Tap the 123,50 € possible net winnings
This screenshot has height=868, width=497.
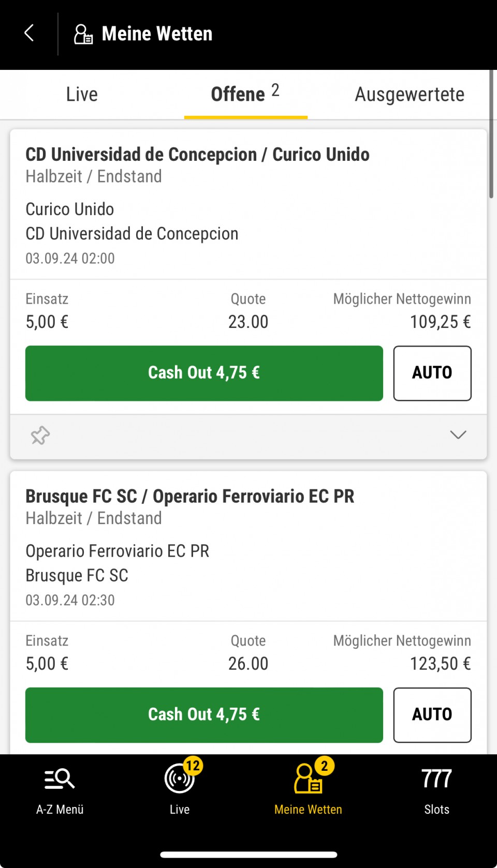click(440, 664)
